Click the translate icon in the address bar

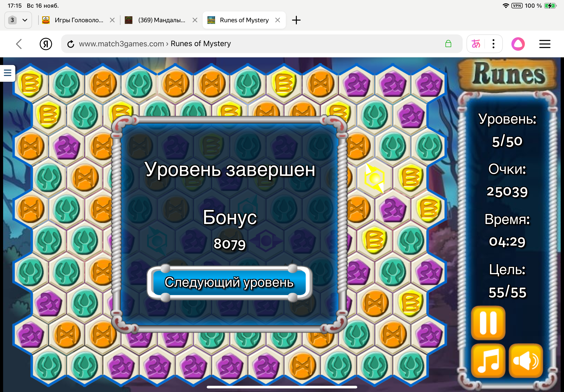[476, 44]
